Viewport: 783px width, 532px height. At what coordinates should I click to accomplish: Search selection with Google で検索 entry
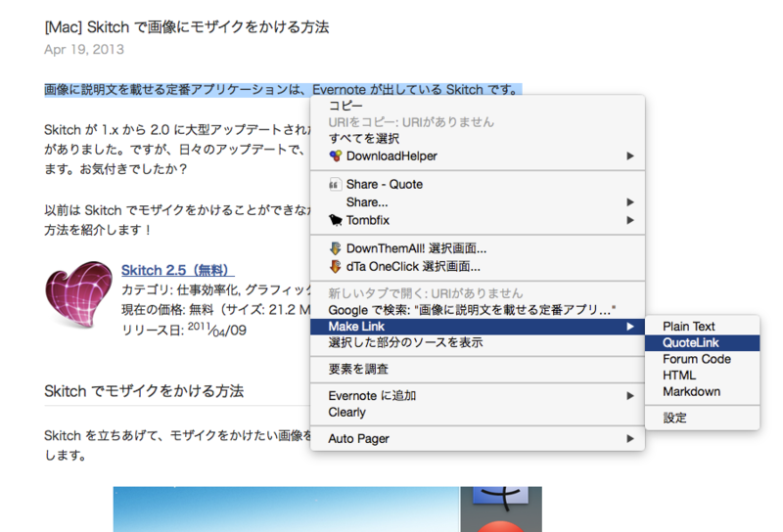point(478,310)
